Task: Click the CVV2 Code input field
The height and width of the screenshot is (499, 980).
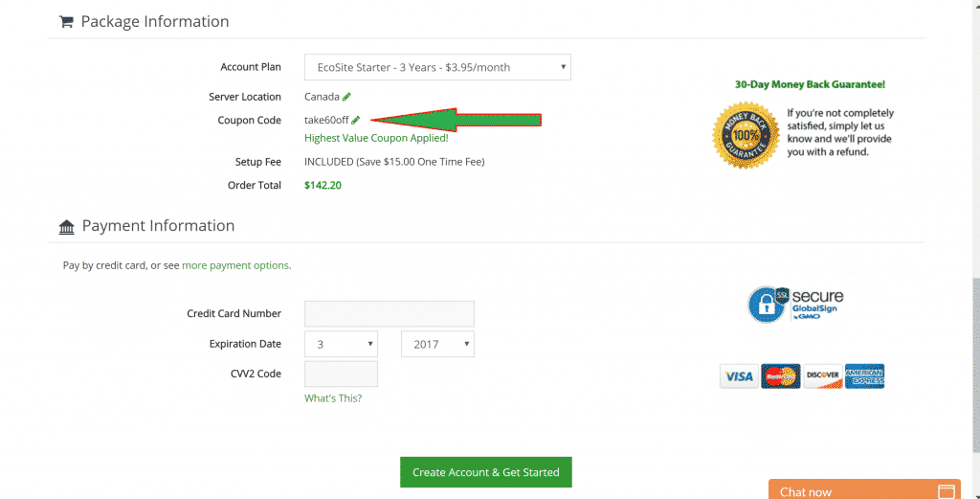Action: pyautogui.click(x=341, y=374)
